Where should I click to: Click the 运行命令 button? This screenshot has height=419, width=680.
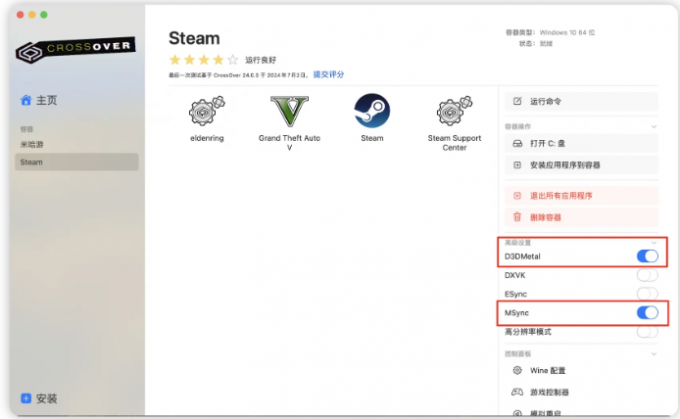pyautogui.click(x=581, y=101)
